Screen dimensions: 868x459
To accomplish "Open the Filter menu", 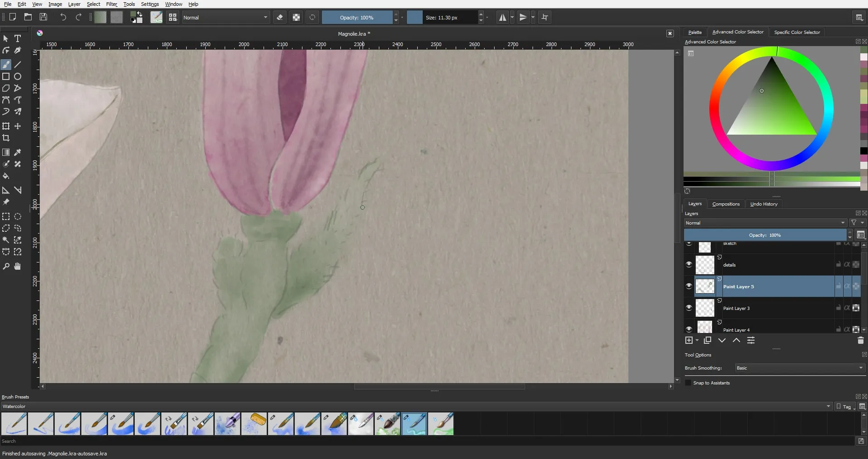I will coord(111,4).
